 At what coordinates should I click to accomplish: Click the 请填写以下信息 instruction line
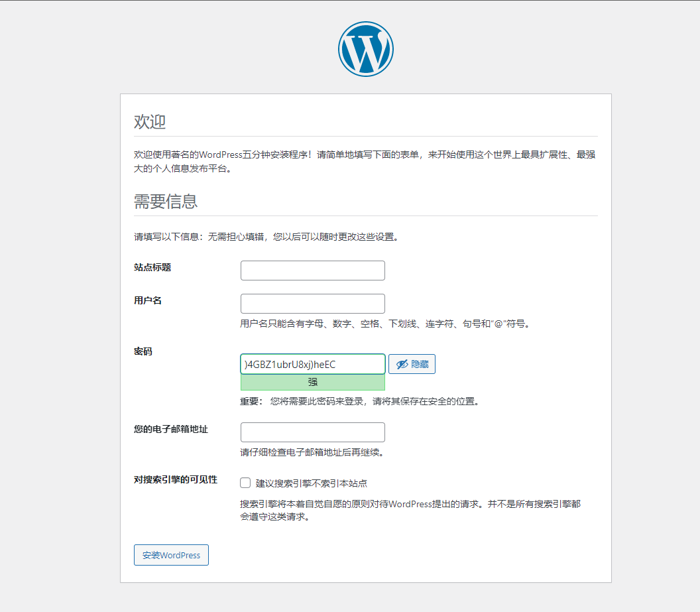point(266,237)
